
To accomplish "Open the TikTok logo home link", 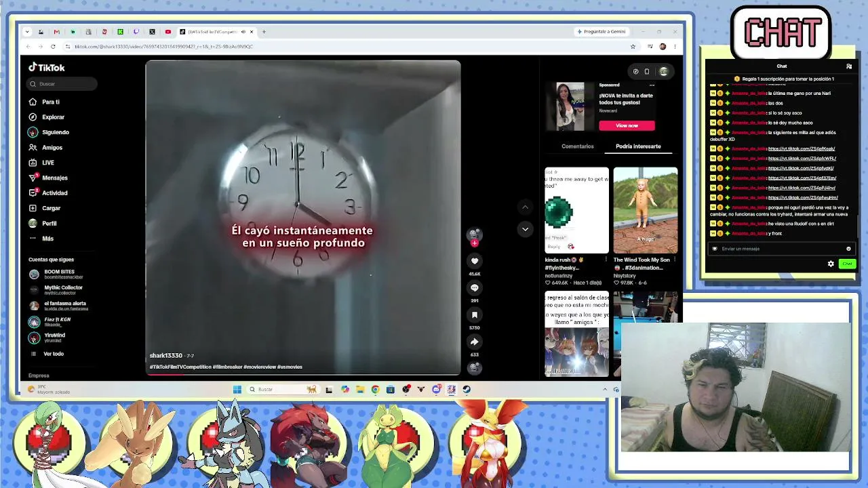I will 47,67.
